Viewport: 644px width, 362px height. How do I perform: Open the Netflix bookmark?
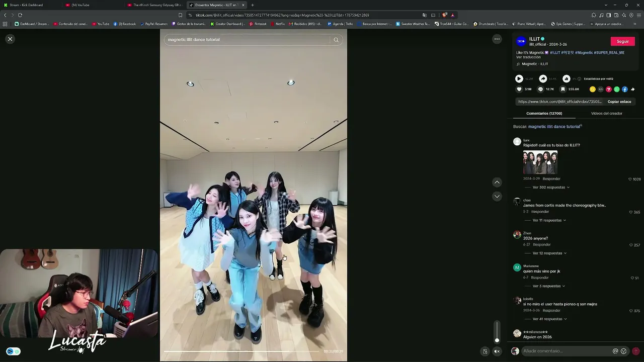(x=278, y=24)
